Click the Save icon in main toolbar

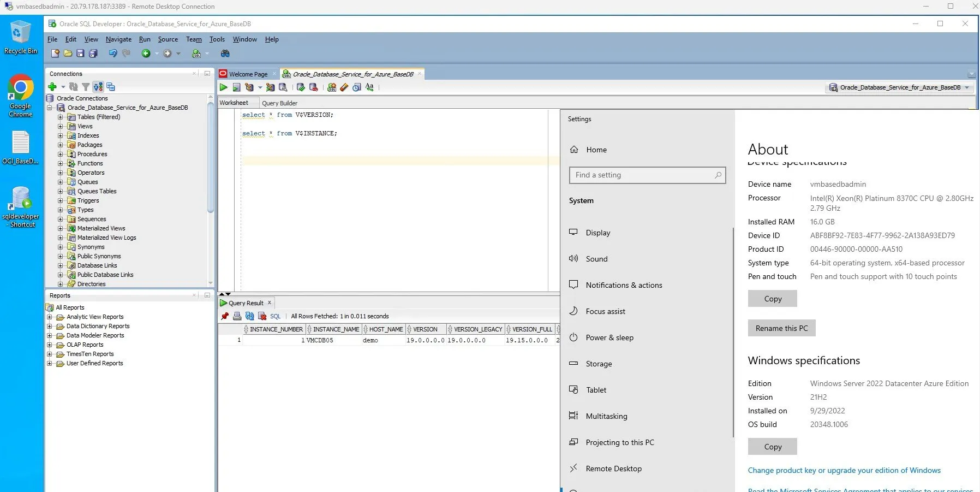coord(80,54)
